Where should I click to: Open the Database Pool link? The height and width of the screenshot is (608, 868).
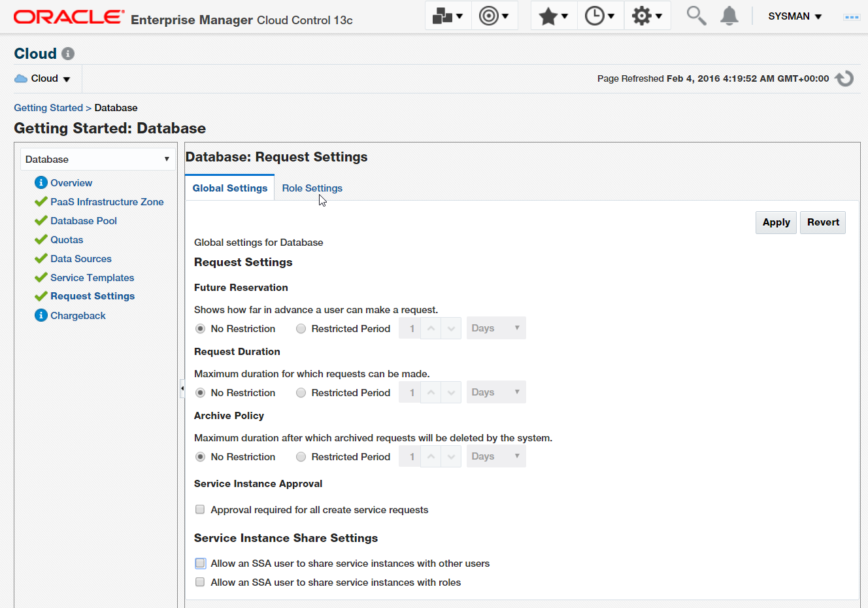pyautogui.click(x=84, y=220)
